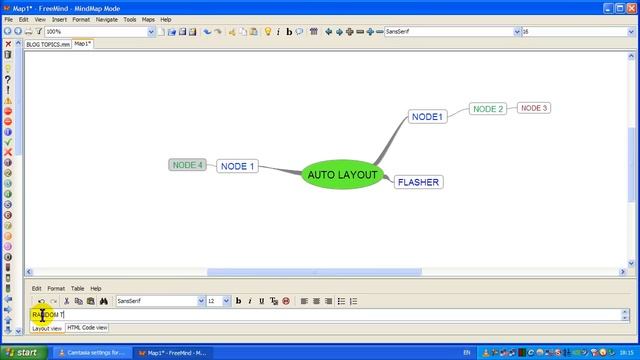Click the main toolbar Cut scissors icon
Screen dimensions: 640x360
pos(232,31)
